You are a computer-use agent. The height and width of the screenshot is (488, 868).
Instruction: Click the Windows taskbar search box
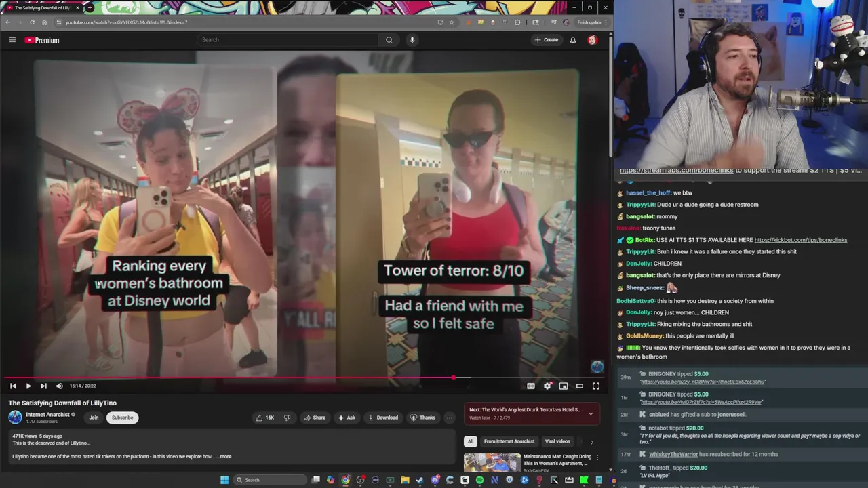271,480
